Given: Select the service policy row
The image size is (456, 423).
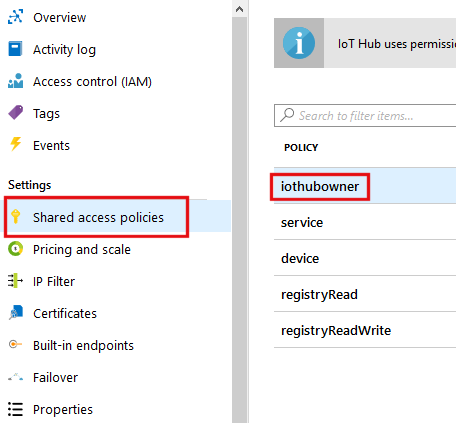Looking at the screenshot, I should [365, 222].
